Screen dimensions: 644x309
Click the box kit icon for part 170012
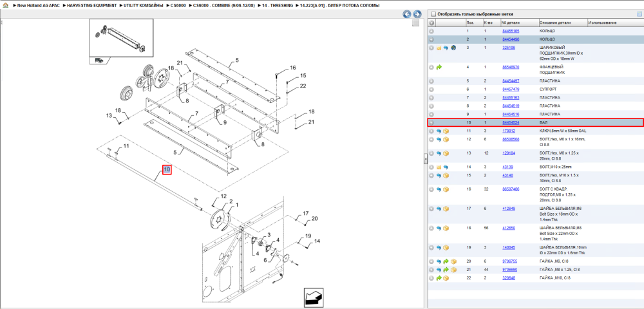coord(446,131)
